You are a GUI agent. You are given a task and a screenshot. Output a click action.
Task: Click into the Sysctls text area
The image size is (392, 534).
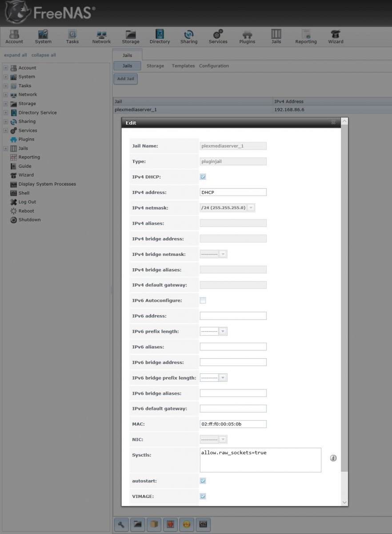[x=260, y=460]
